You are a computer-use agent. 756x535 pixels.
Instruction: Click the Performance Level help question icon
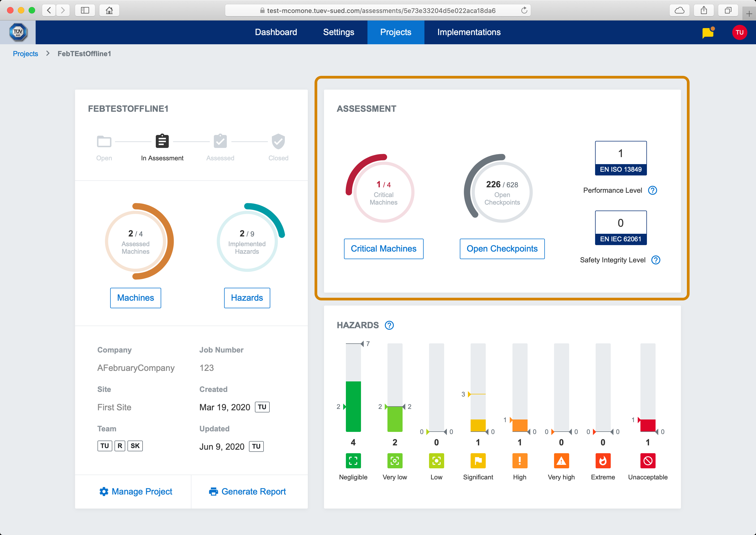click(652, 190)
